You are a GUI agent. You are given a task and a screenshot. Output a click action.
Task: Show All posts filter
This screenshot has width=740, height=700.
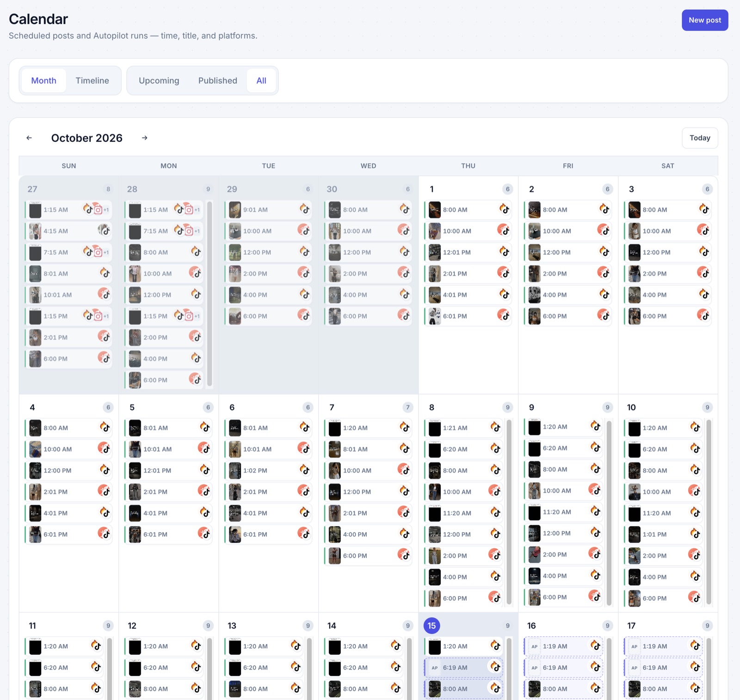pos(261,80)
